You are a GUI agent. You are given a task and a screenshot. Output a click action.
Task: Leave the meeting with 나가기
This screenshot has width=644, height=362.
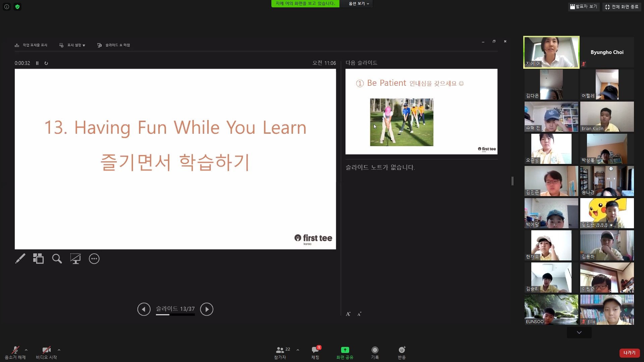(629, 353)
